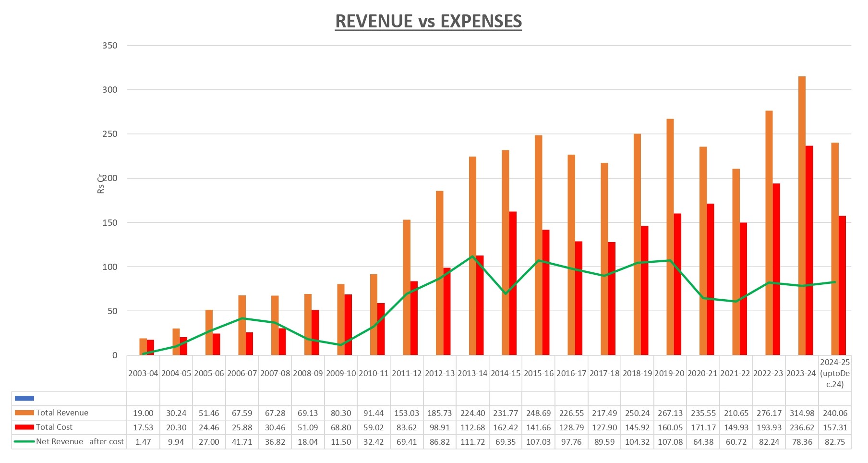Click the 1.47 net revenue cell for 2003-04
Screen dimensions: 868x463
point(143,441)
